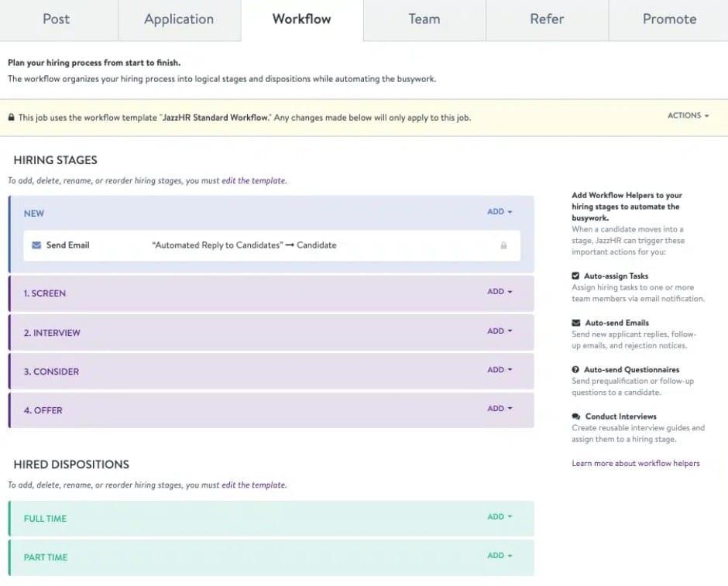Open the ADD dropdown for 1. SCREEN
This screenshot has width=728, height=586.
pos(500,291)
